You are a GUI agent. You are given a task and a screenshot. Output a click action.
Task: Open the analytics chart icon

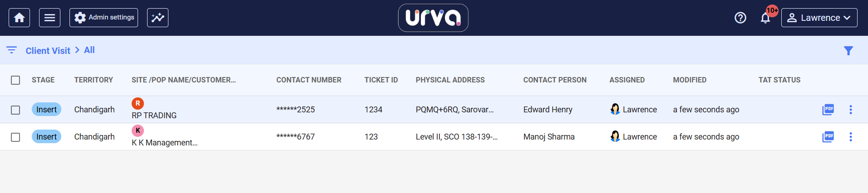pos(158,18)
